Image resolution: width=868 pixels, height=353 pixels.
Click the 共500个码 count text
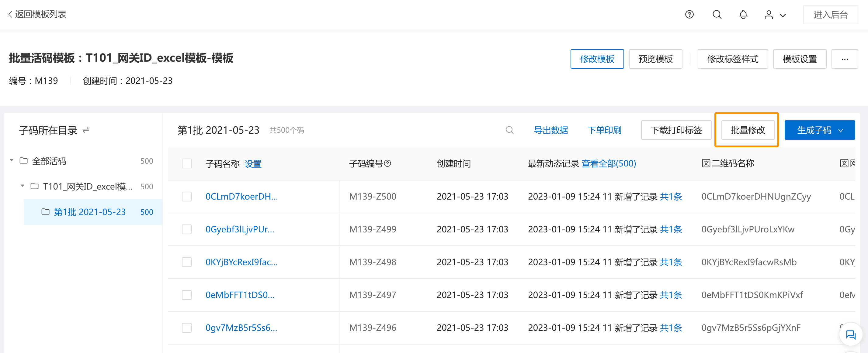point(286,130)
